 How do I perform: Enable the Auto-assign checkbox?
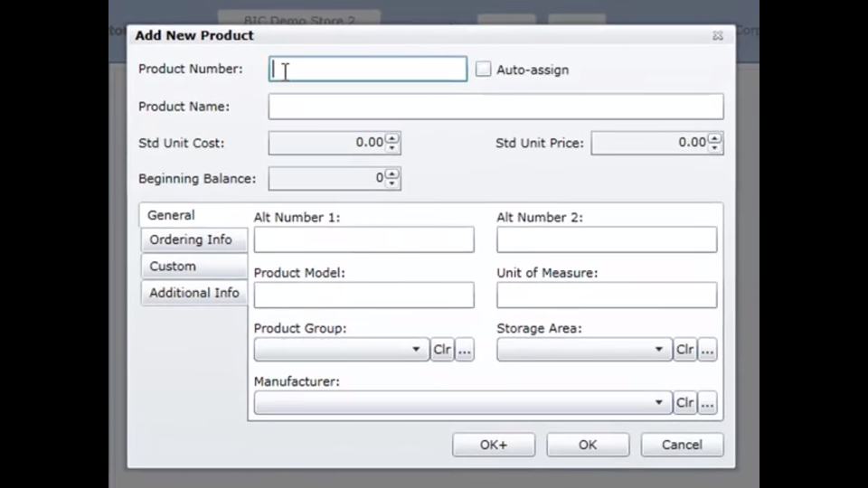pyautogui.click(x=484, y=69)
